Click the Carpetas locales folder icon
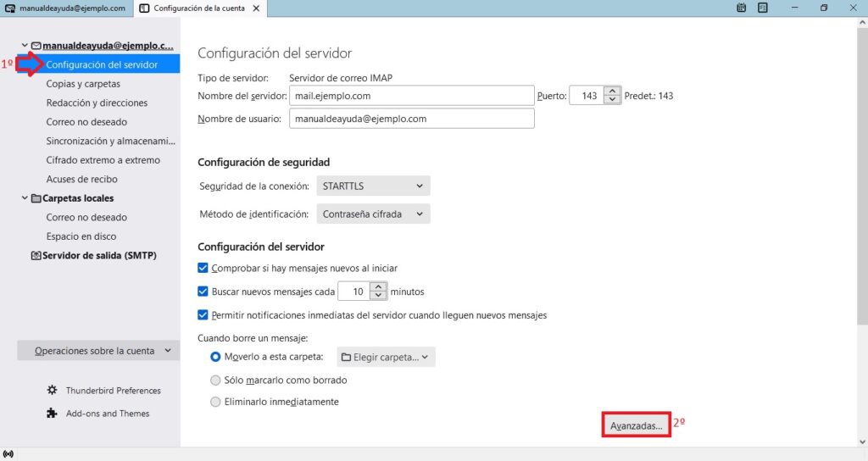 click(x=36, y=198)
